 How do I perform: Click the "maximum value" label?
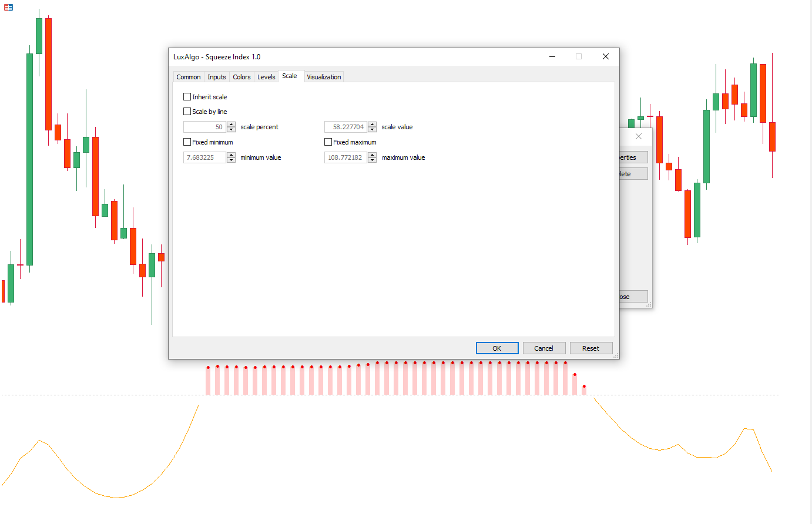(404, 157)
